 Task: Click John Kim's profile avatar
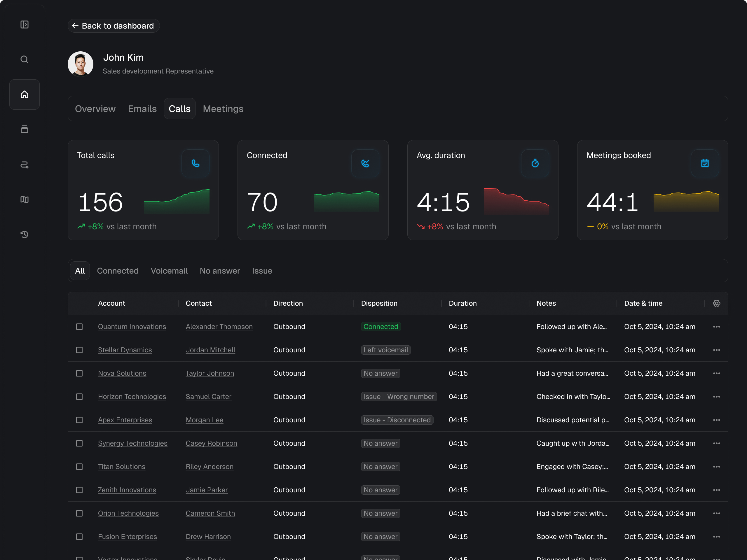80,64
